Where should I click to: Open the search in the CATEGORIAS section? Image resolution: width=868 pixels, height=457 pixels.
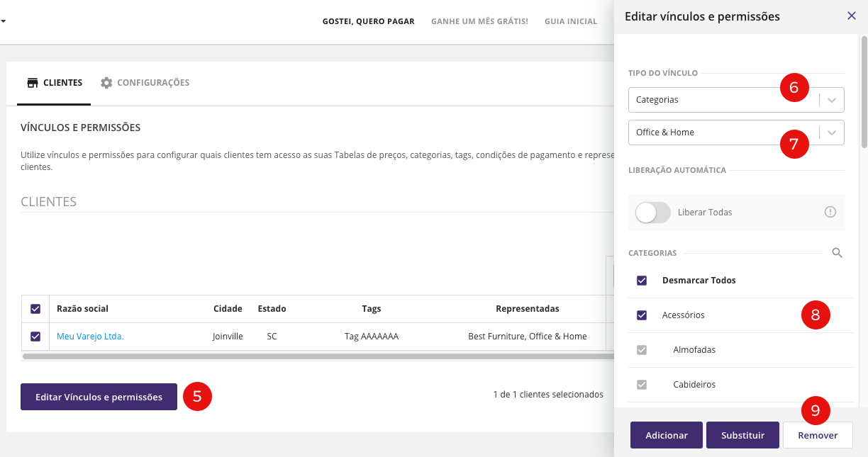click(837, 253)
